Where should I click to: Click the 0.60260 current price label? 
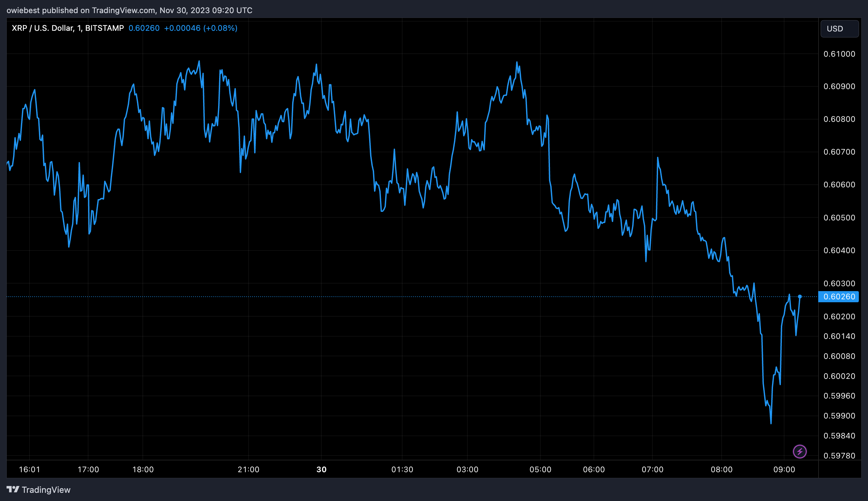(x=839, y=297)
